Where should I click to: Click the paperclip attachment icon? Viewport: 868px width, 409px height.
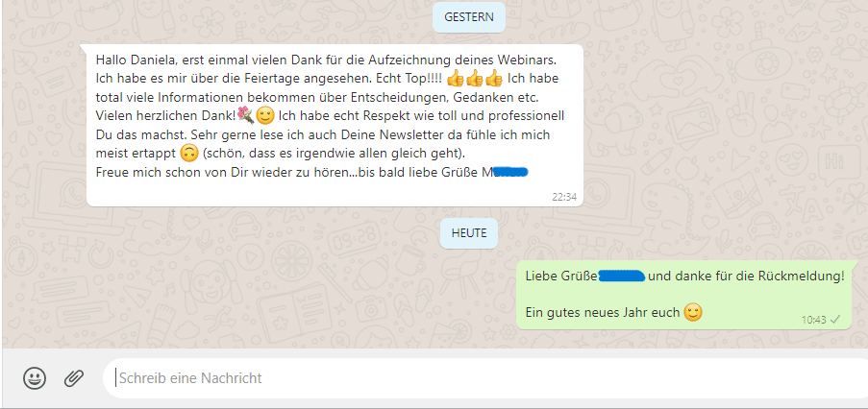(73, 378)
